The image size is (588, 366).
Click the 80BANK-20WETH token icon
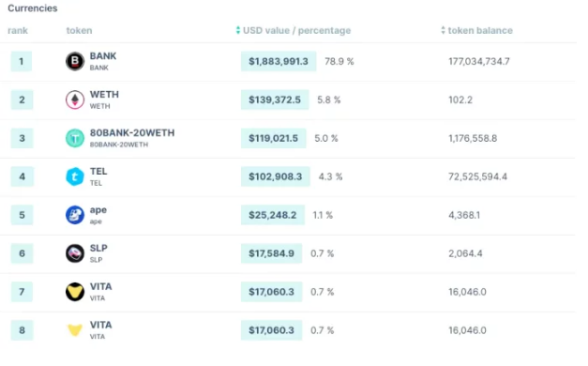[75, 138]
